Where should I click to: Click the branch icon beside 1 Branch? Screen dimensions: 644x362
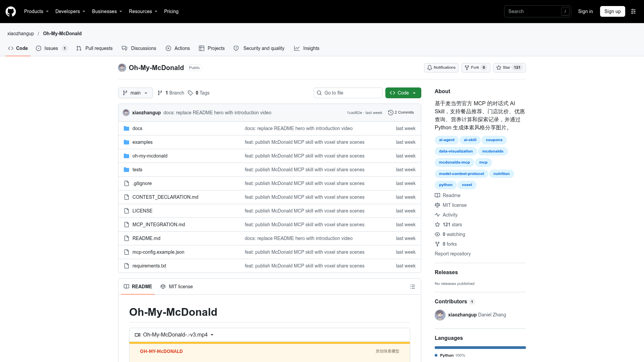coord(160,93)
